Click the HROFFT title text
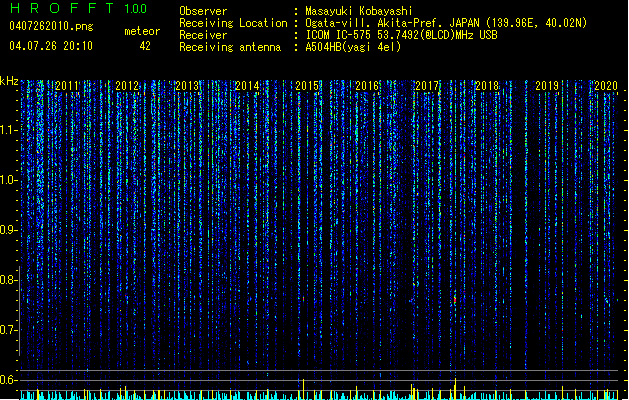Viewport: 629px width, 400px height. tap(62, 8)
